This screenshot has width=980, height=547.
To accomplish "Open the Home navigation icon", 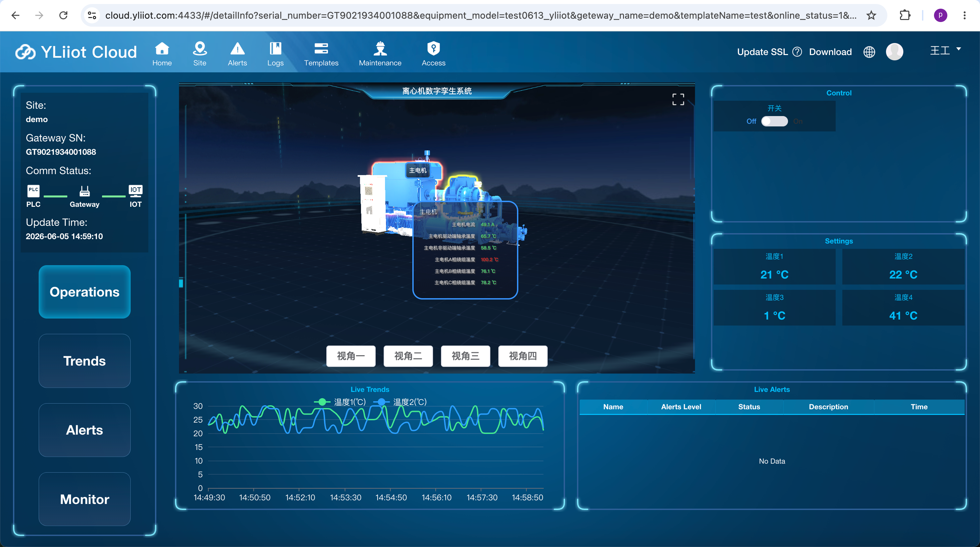I will [x=162, y=49].
